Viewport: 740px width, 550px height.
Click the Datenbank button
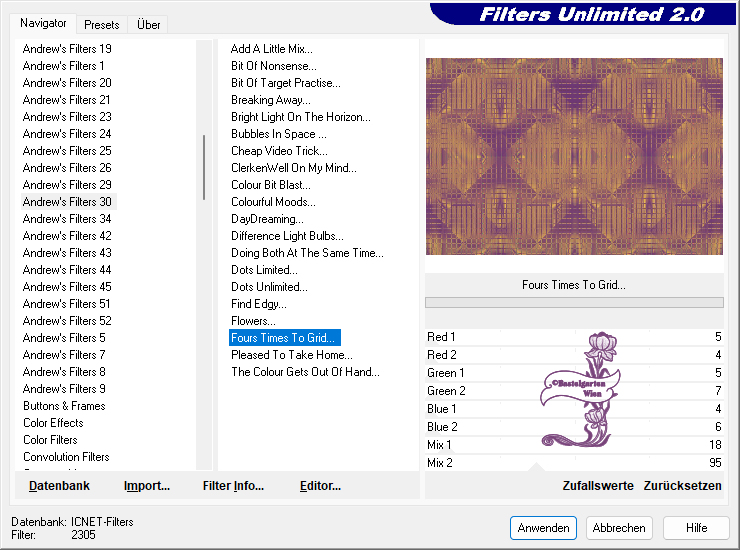click(59, 486)
